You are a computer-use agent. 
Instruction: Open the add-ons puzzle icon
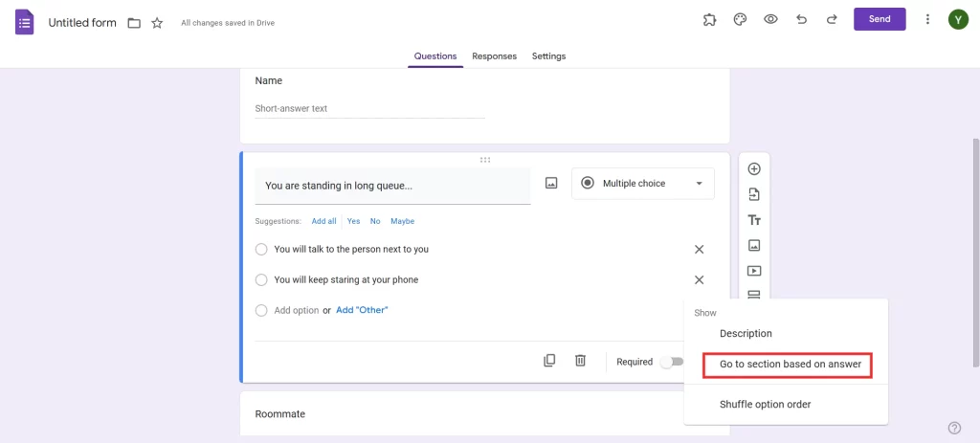click(709, 19)
